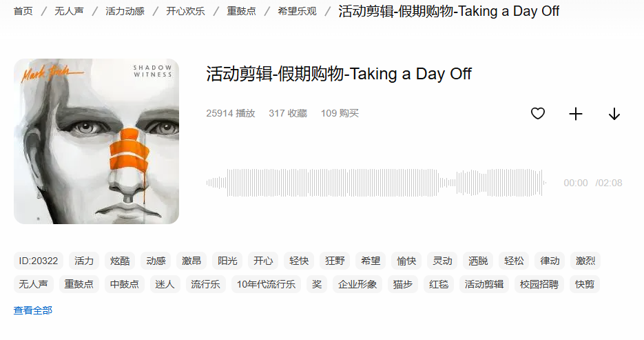Seek within the audio waveform

376,183
